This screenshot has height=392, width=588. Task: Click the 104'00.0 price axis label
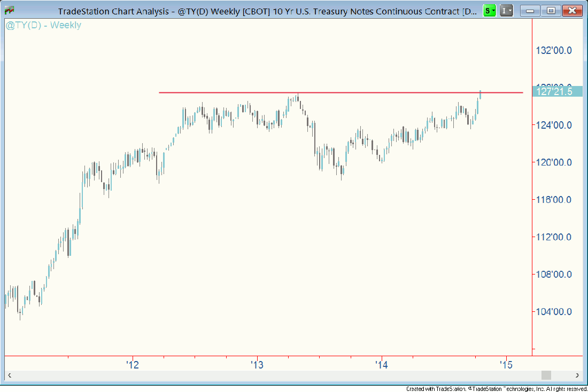[554, 312]
